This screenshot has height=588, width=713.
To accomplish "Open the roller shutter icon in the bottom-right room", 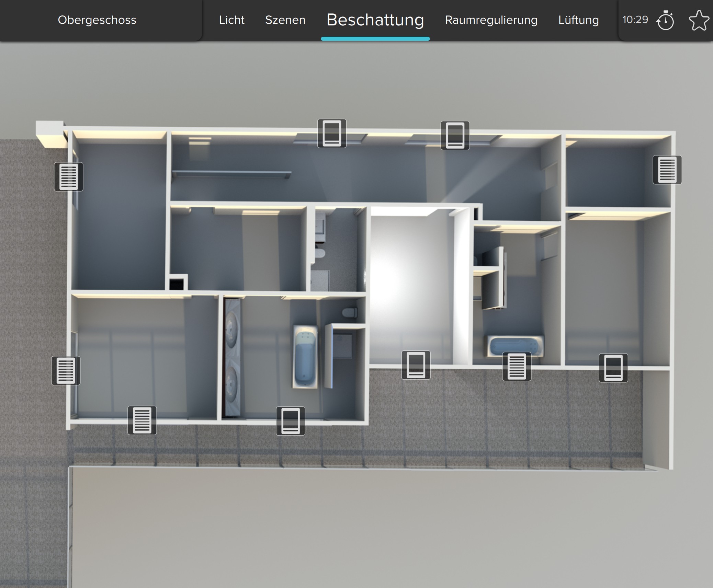I will pos(613,368).
